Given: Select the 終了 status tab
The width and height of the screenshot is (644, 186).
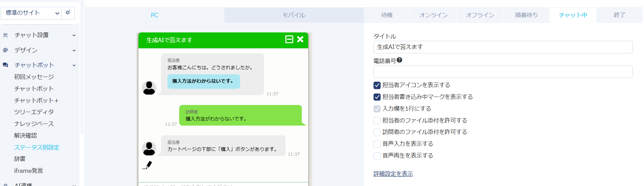Looking at the screenshot, I should pyautogui.click(x=619, y=15).
